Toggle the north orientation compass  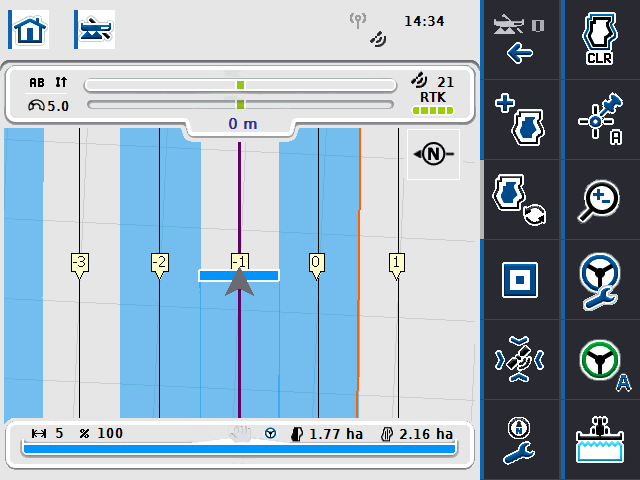coord(433,154)
